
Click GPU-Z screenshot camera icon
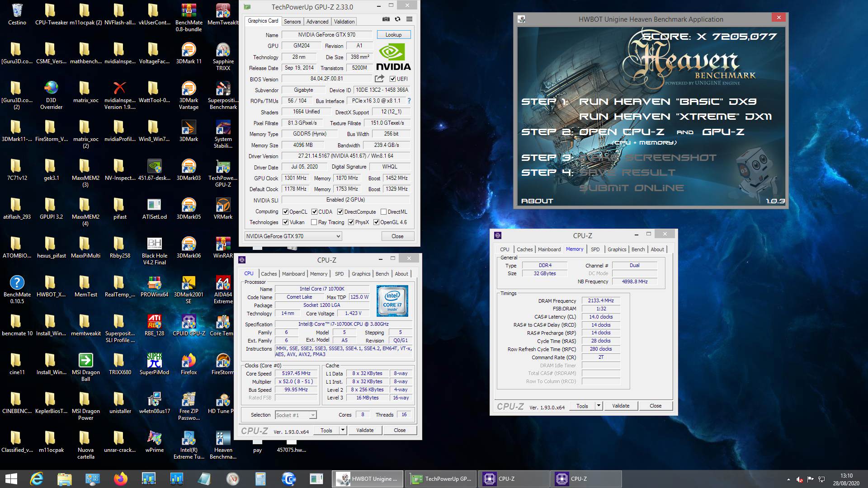386,19
